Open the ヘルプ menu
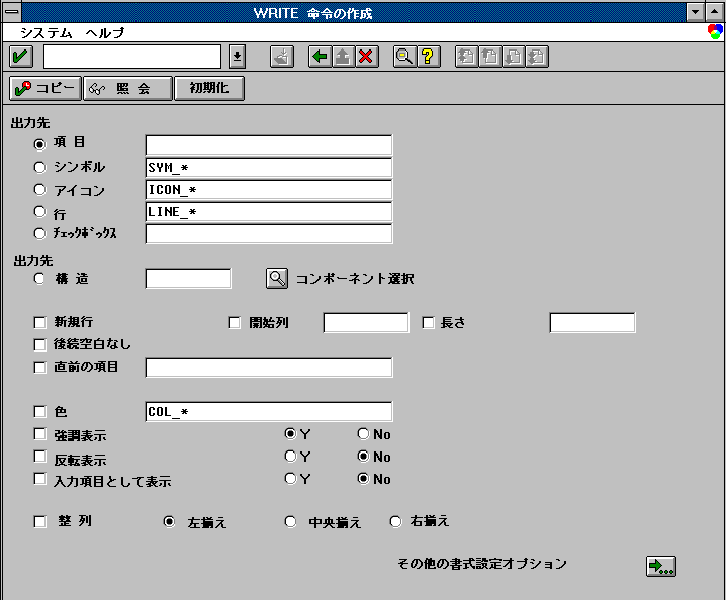 coord(105,33)
